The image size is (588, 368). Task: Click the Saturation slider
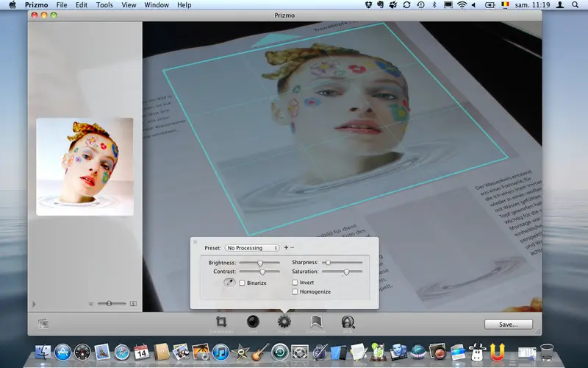tap(342, 272)
